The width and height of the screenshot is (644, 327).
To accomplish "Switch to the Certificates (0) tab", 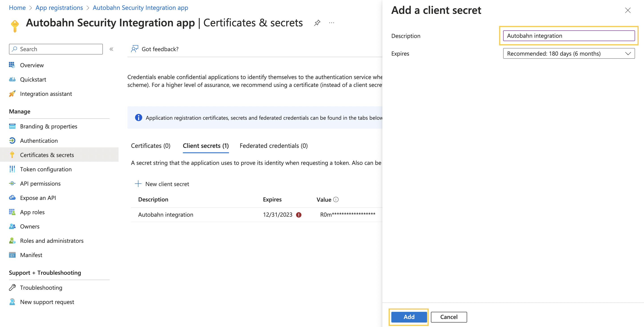I will [150, 146].
